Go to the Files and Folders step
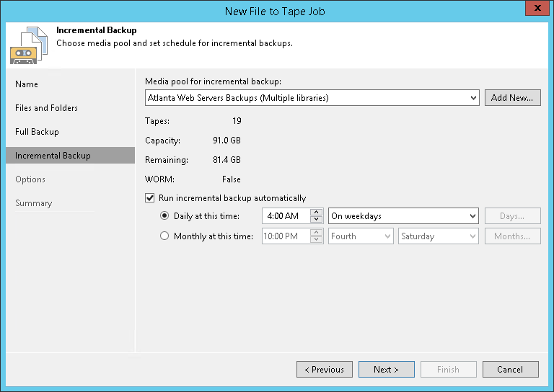This screenshot has width=554, height=392. coord(46,108)
